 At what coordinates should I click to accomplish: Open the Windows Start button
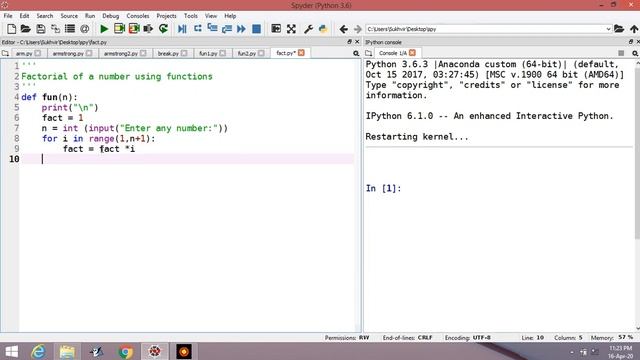[12, 351]
